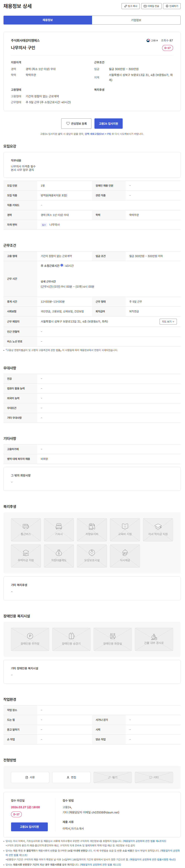Select the 채용정보 tab

(48, 20)
